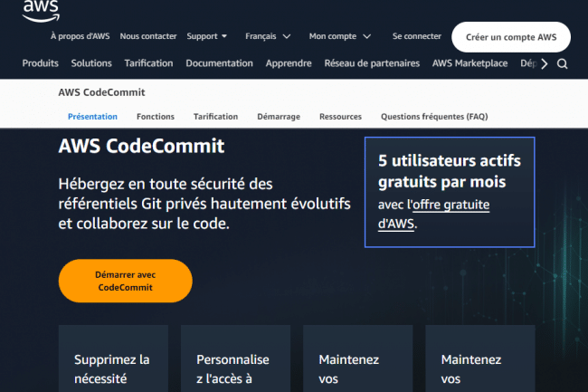Expand the Support dropdown

pos(206,36)
